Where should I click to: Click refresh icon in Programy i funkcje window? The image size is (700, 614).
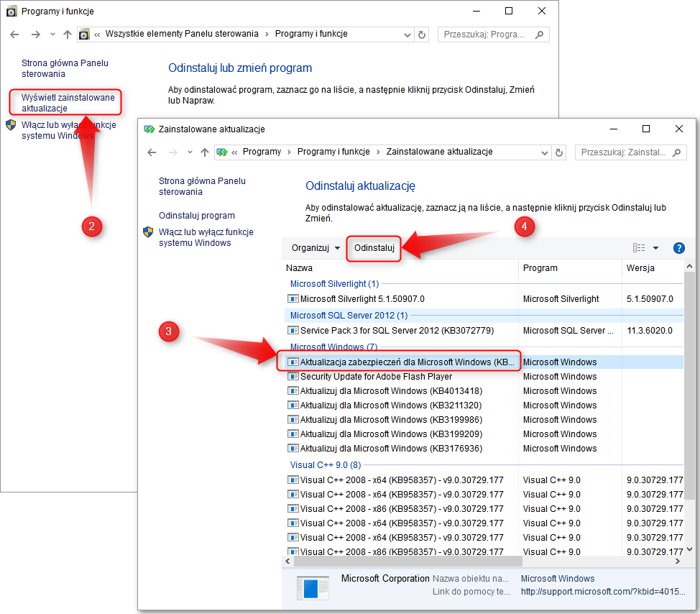click(422, 35)
